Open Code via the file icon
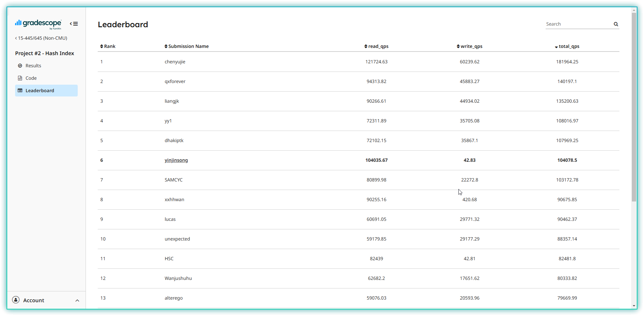This screenshot has width=644, height=316. pyautogui.click(x=20, y=78)
